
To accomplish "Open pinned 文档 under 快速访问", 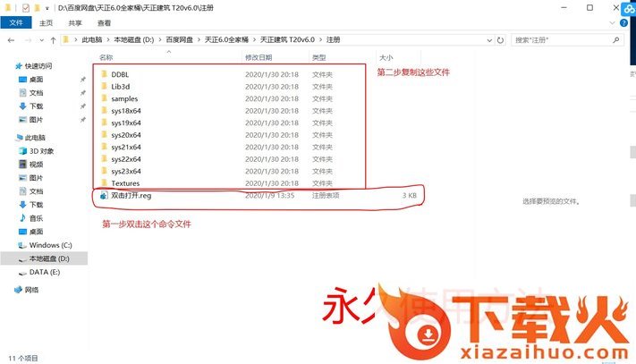I will pos(36,93).
